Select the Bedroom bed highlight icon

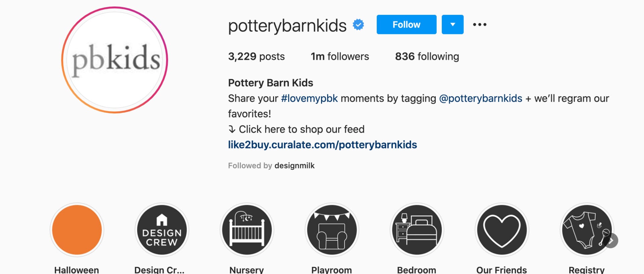coord(417,230)
